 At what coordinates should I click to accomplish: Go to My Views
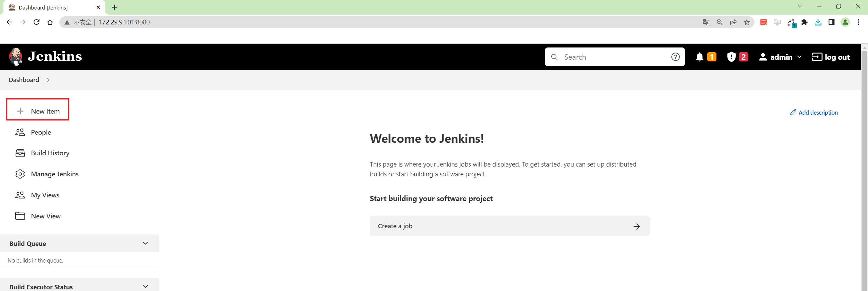(x=45, y=195)
